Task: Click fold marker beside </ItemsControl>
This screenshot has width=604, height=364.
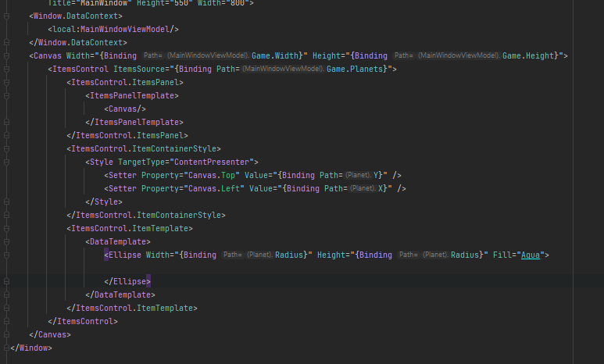Action: [6, 322]
